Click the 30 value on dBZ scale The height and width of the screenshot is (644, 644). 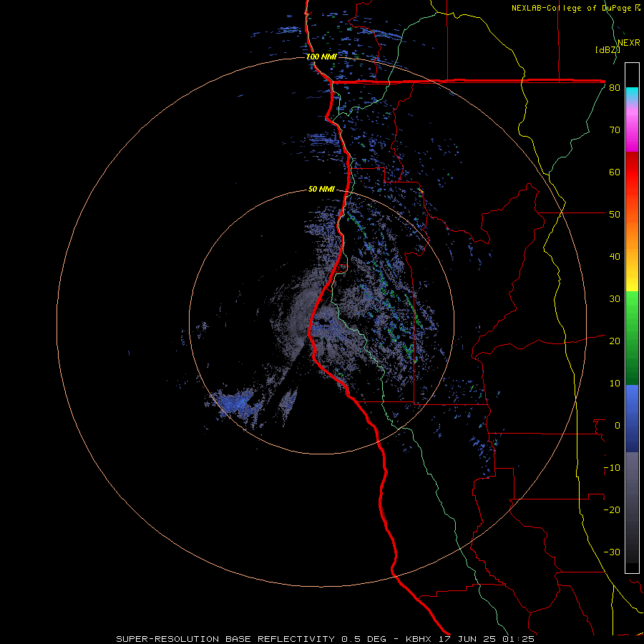[615, 299]
